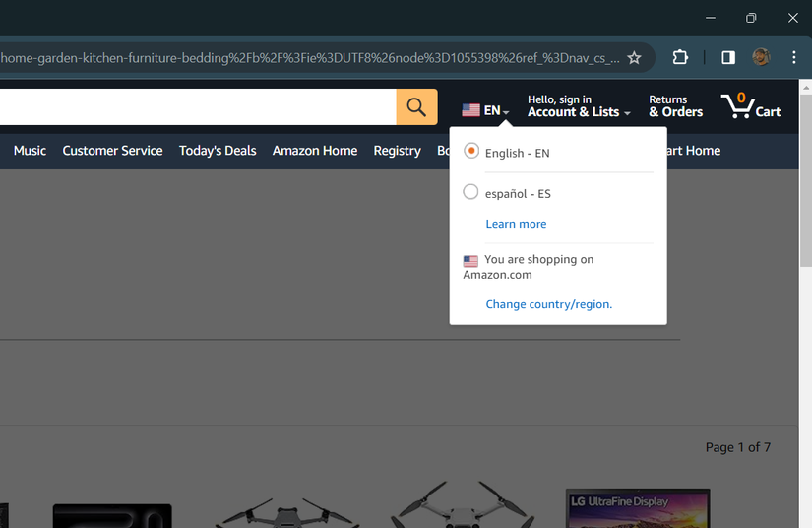Open Amazon Home nav item
Screen dimensions: 812x528
(315, 151)
